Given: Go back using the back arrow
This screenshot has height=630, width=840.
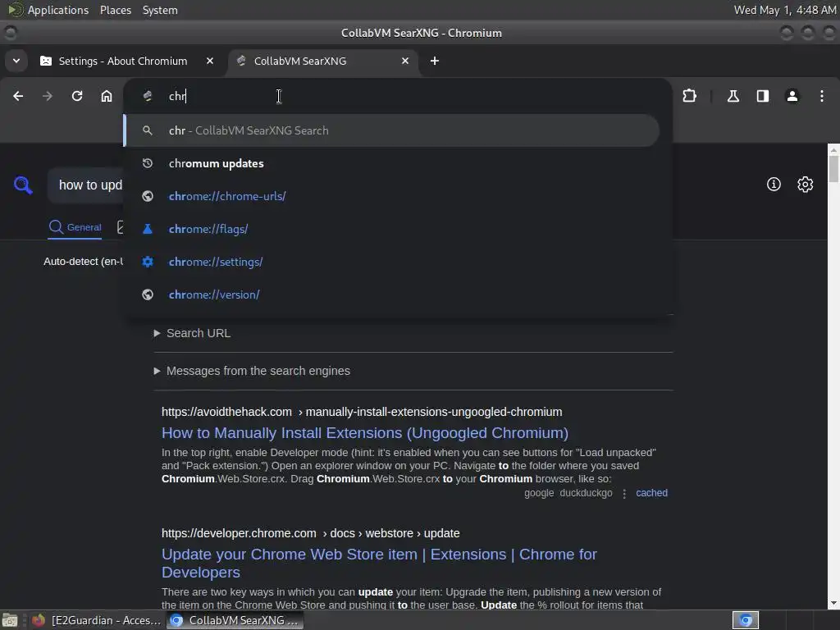Looking at the screenshot, I should coord(18,96).
